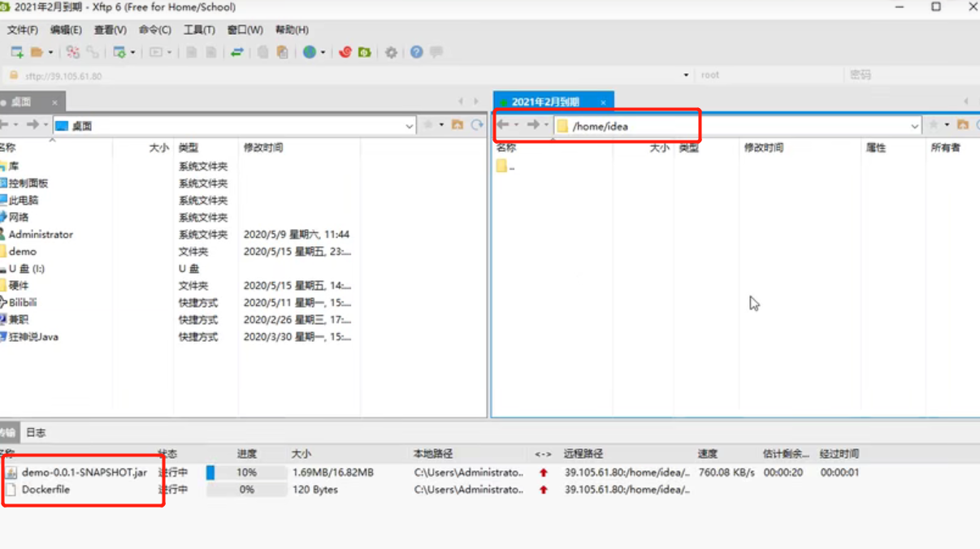980x549 pixels.
Task: Launch Xshell via the red swirl icon
Action: click(345, 52)
